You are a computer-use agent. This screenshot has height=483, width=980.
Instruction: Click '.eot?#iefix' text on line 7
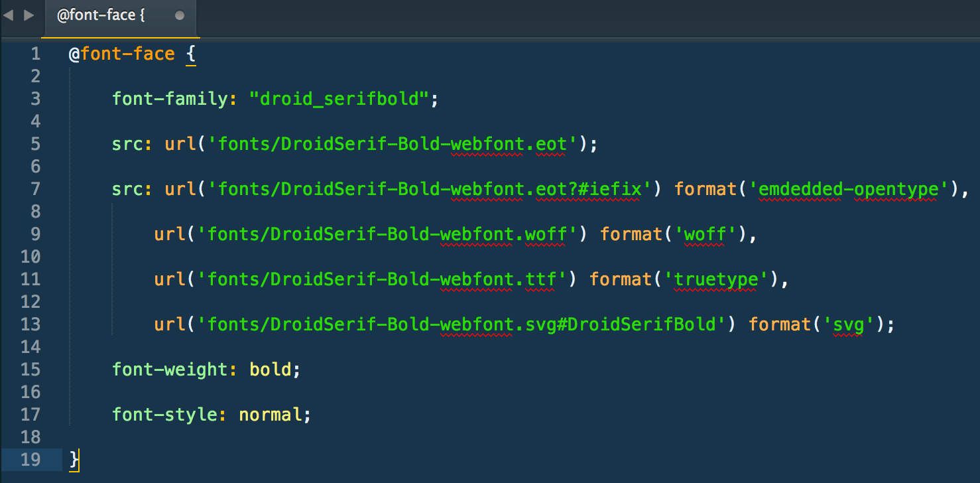(x=587, y=189)
